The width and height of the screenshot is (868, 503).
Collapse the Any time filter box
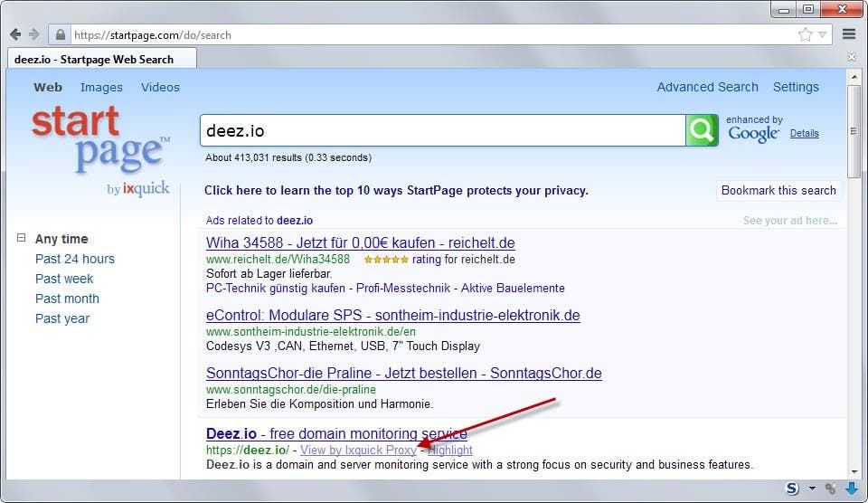21,238
